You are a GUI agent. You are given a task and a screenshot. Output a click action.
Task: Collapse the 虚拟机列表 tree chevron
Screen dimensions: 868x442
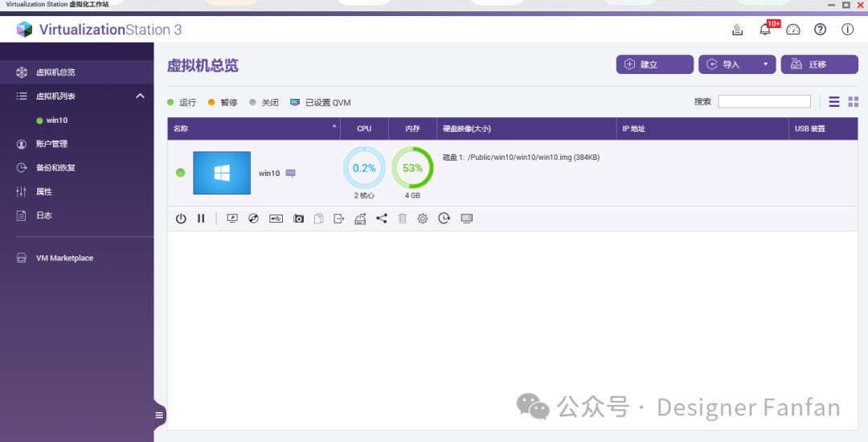pos(140,96)
